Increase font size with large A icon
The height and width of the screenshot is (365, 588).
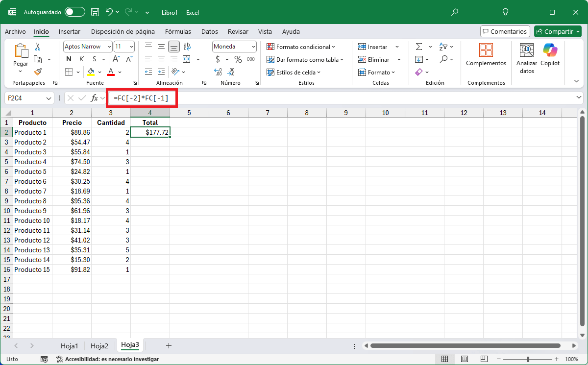(x=117, y=59)
